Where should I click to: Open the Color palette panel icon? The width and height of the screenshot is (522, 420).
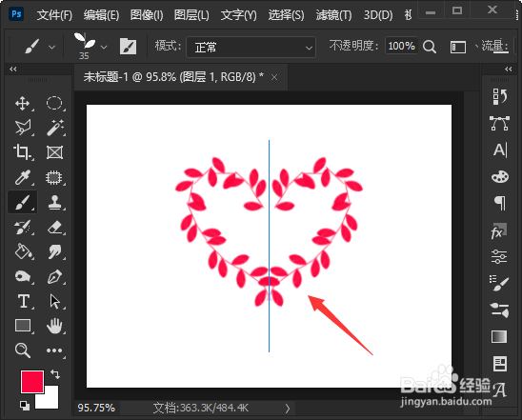coord(500,177)
